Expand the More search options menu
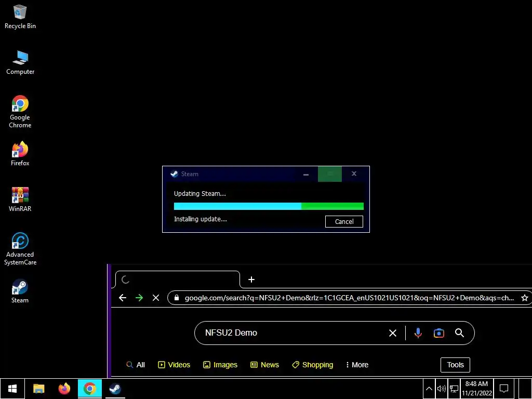 357,365
